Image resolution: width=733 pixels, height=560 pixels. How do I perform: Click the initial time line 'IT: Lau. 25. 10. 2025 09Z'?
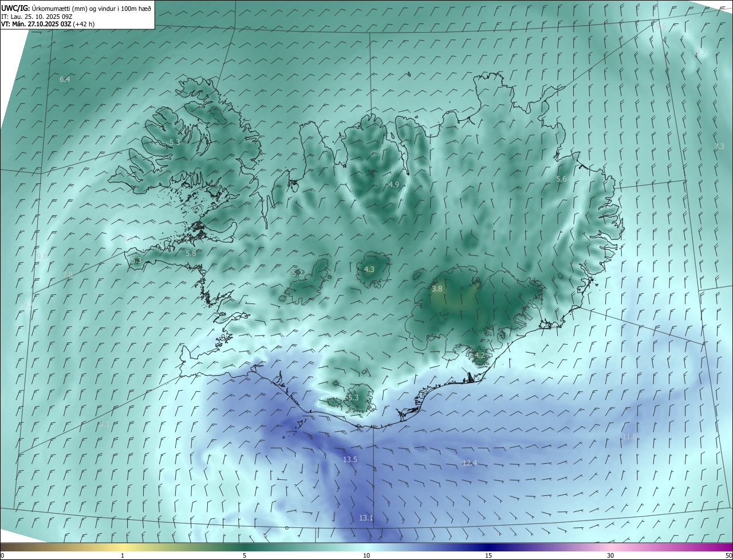click(x=37, y=17)
